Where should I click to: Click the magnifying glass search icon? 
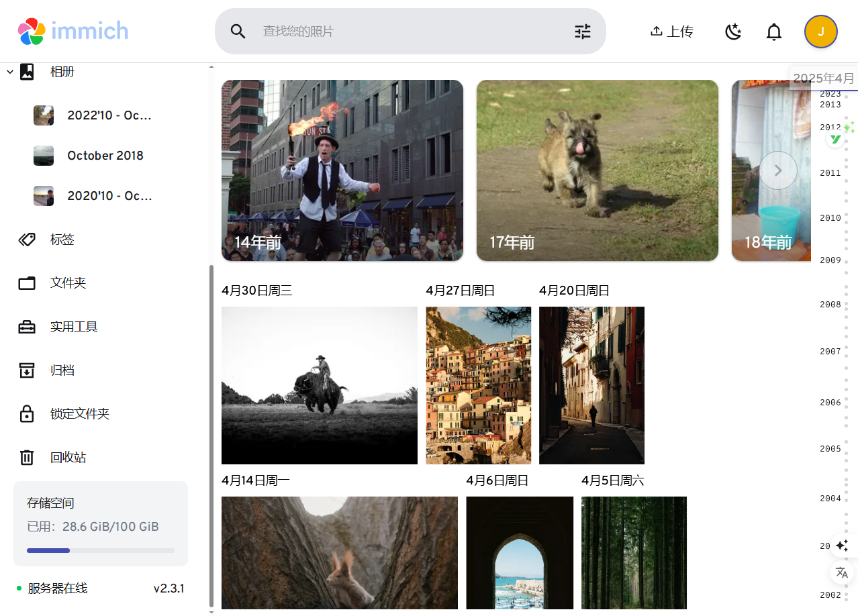click(x=238, y=32)
